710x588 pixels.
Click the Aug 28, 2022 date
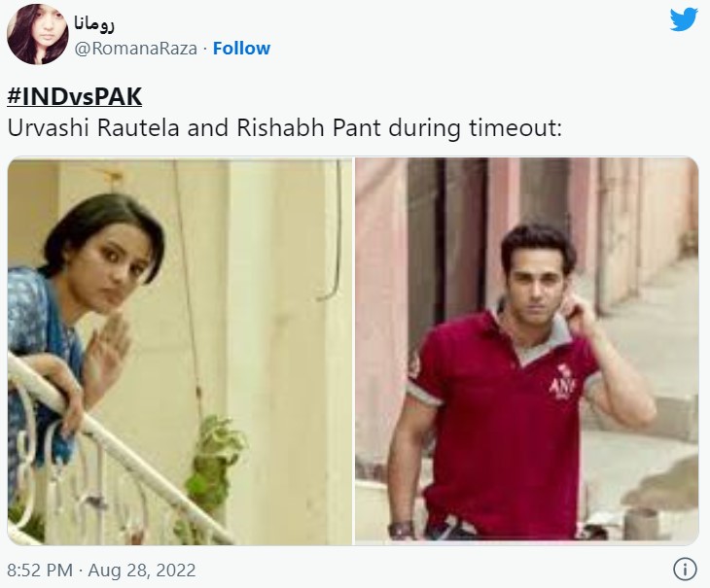(x=142, y=570)
